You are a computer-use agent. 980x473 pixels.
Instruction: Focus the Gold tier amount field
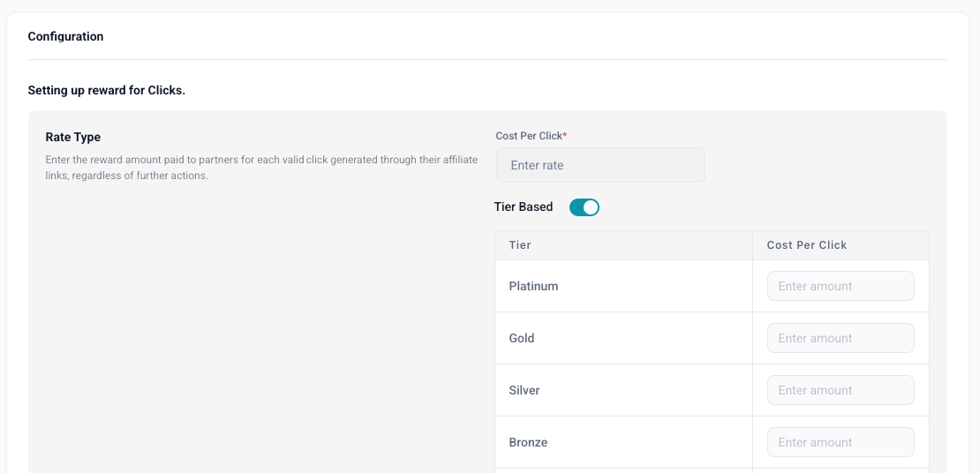click(841, 338)
